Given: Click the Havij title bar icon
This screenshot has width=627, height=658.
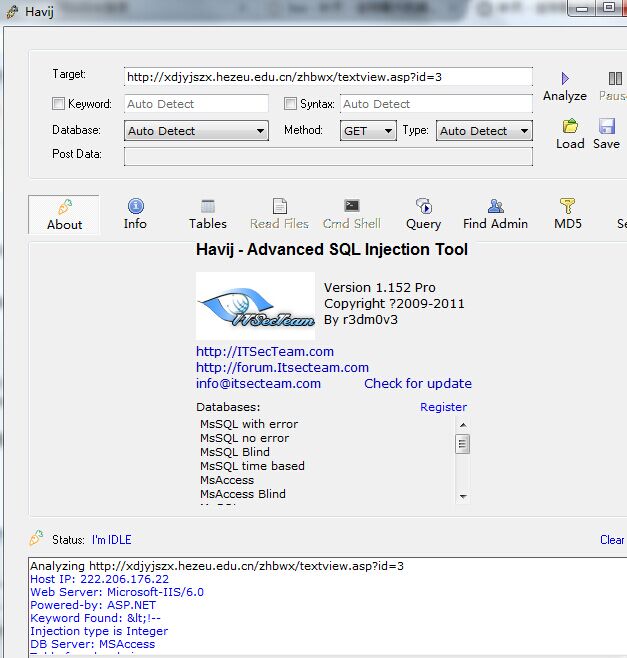Looking at the screenshot, I should [13, 12].
